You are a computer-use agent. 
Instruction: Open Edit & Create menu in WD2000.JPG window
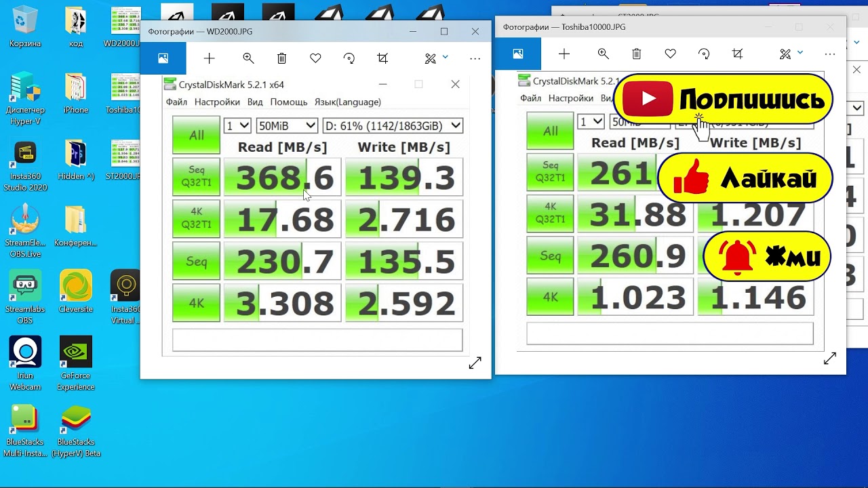(x=436, y=58)
